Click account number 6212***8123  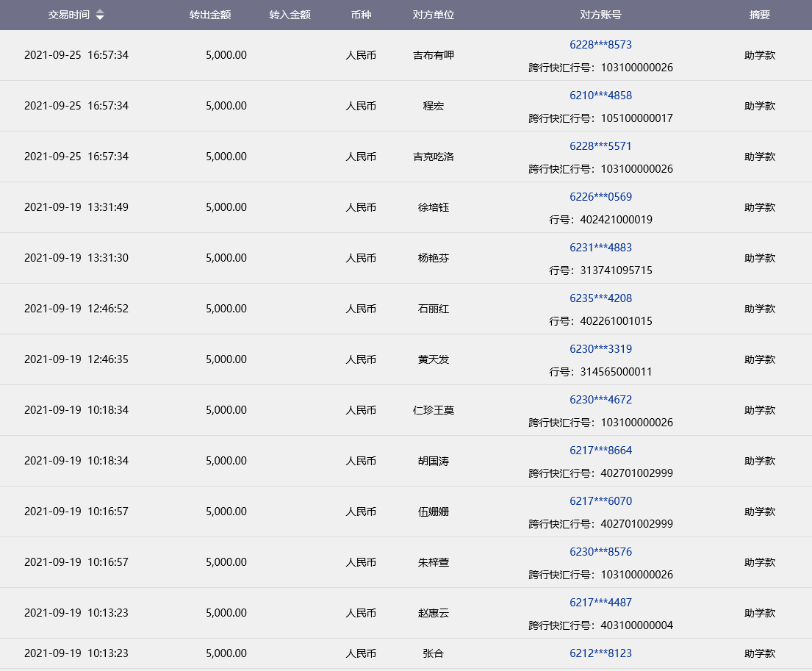coord(600,653)
